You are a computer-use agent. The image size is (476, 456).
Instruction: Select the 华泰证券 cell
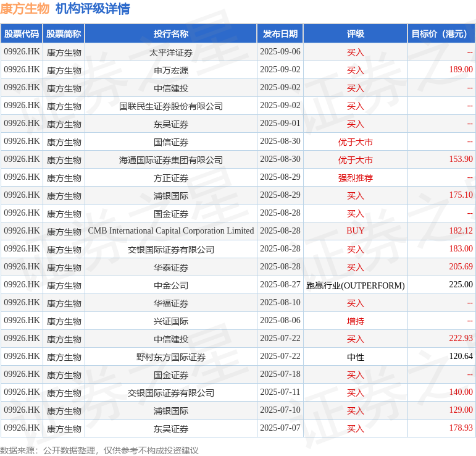(x=171, y=268)
